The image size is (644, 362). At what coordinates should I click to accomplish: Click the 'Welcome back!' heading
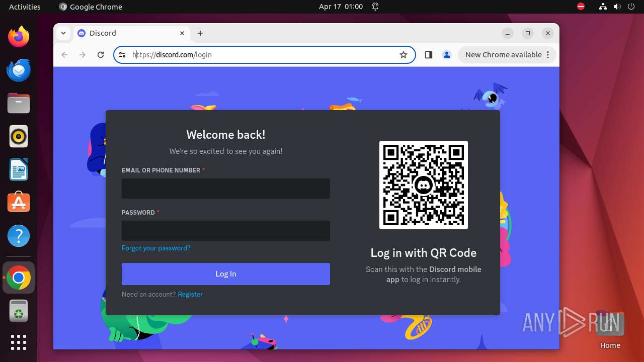click(226, 135)
